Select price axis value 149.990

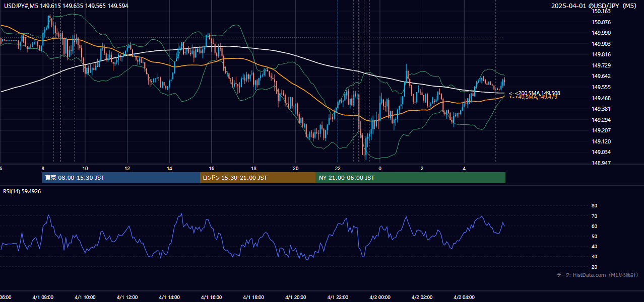[x=601, y=33]
